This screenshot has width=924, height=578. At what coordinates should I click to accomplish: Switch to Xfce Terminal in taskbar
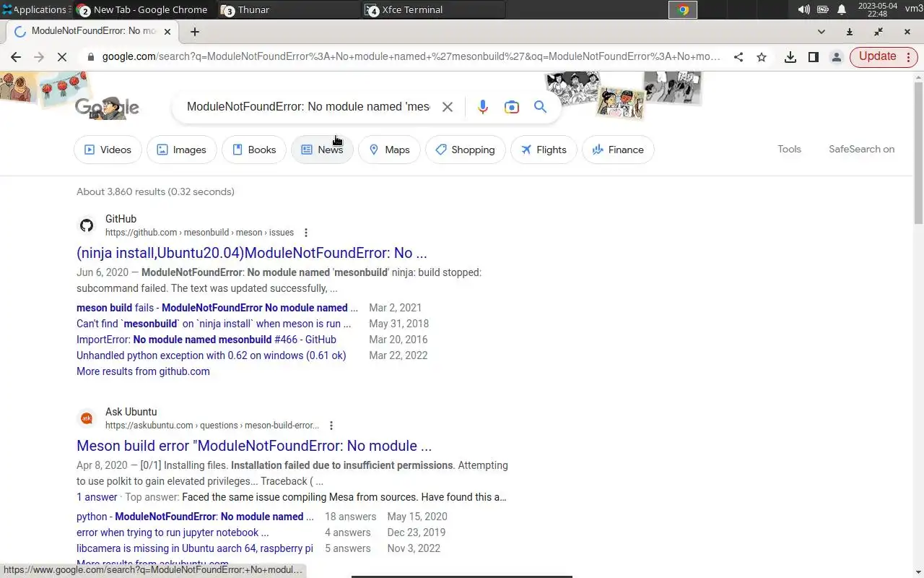click(x=433, y=9)
